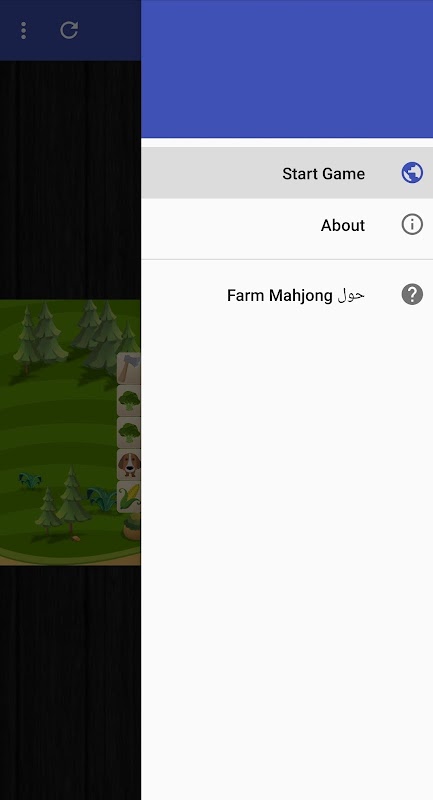Click the empty white area below the menu items

click(x=287, y=560)
